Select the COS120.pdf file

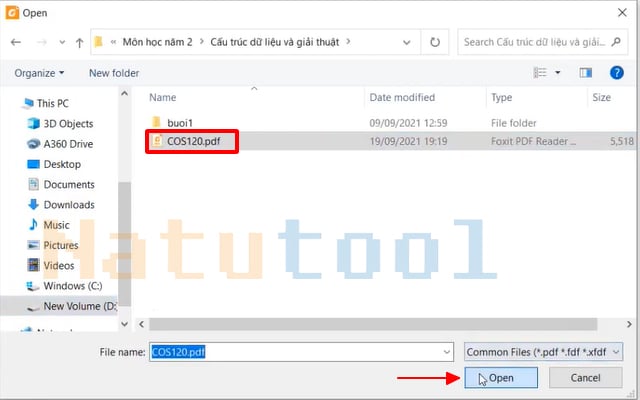pyautogui.click(x=193, y=142)
